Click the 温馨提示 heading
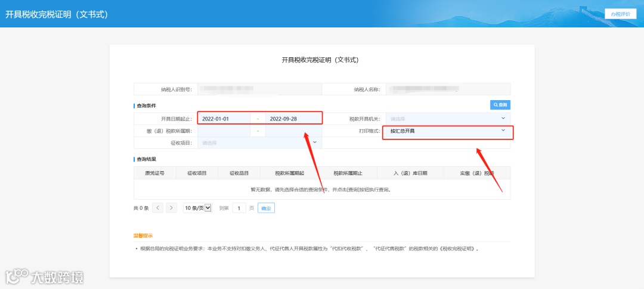The height and width of the screenshot is (289, 644). (x=143, y=235)
